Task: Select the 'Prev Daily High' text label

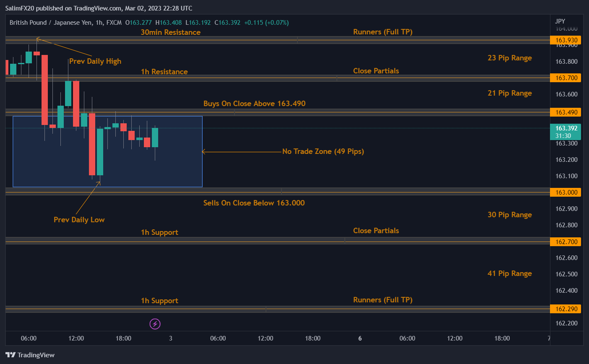Action: [x=95, y=61]
